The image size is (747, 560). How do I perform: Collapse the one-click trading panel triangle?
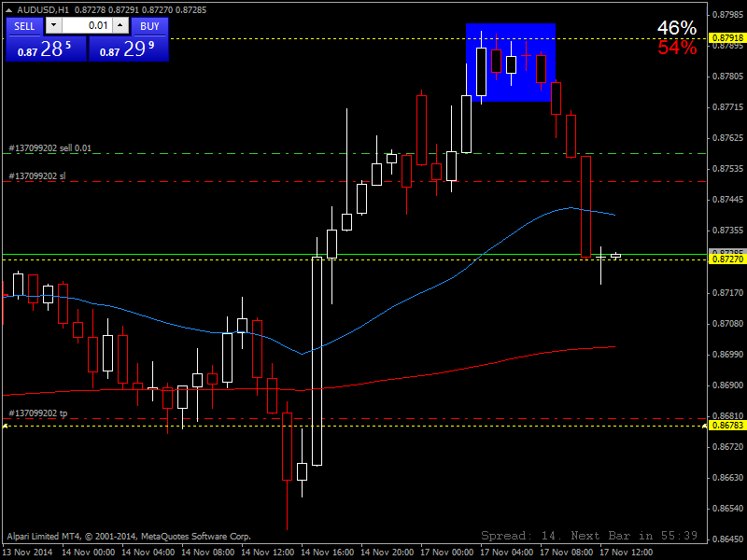[9, 9]
